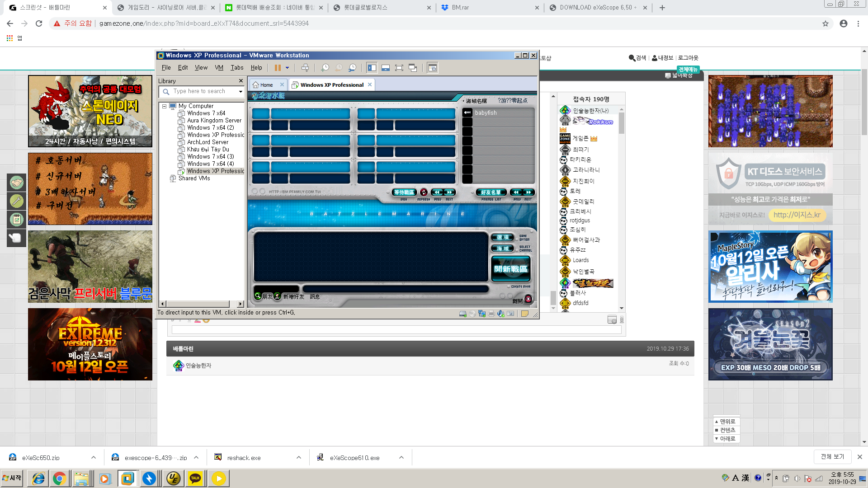Viewport: 868px width, 488px height.
Task: Toggle the thumbnail bar view button
Action: 385,68
